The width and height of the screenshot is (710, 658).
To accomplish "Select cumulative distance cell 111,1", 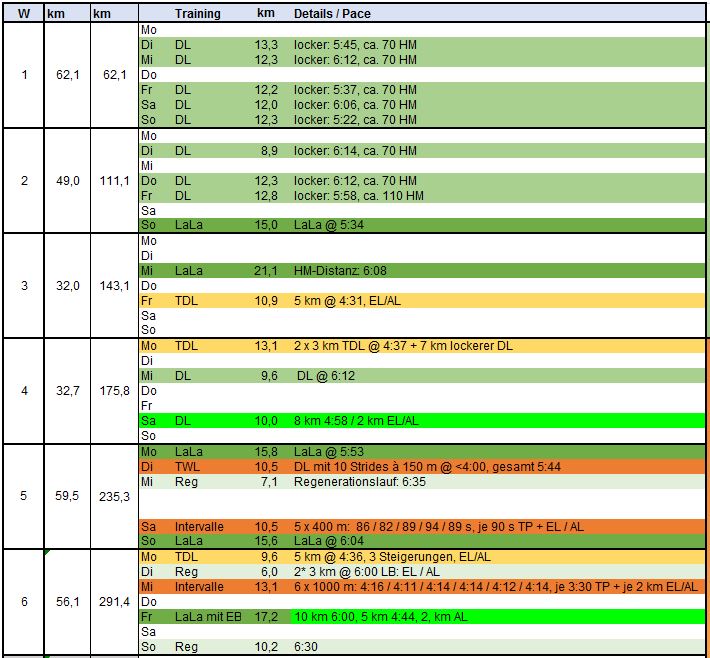I will [x=114, y=180].
